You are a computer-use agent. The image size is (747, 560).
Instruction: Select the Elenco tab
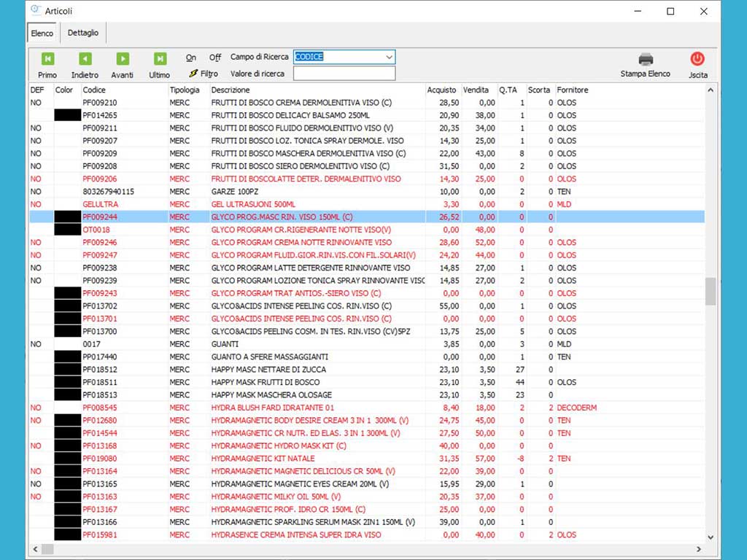click(42, 34)
